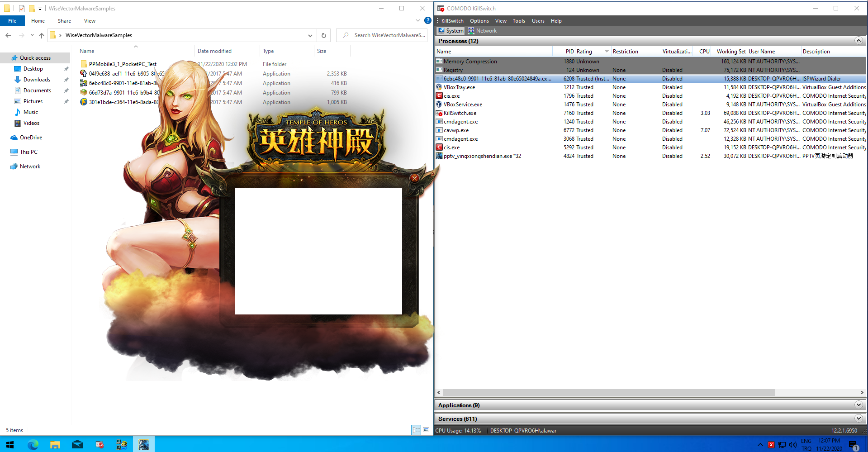The width and height of the screenshot is (868, 452).
Task: Click the icon of file 301e1bde-c364 in Explorer
Action: coord(84,102)
